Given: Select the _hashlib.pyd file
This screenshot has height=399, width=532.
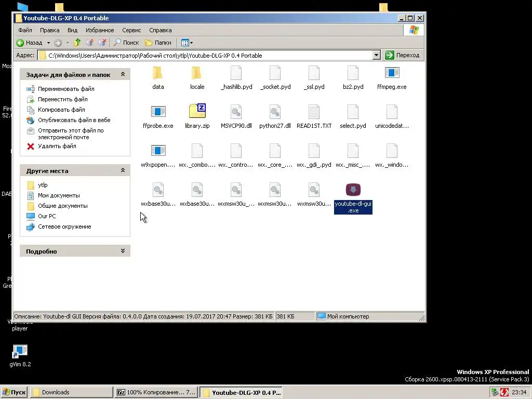Looking at the screenshot, I should click(x=236, y=78).
